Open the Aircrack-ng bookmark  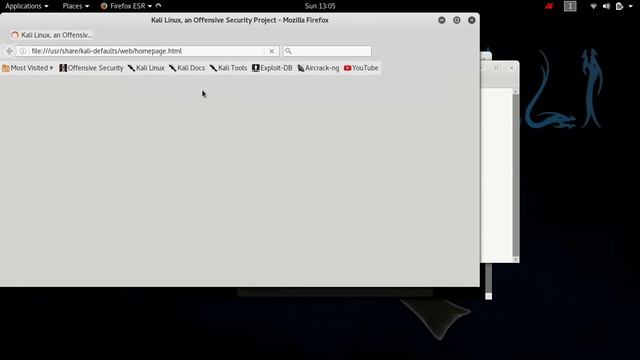[318, 68]
